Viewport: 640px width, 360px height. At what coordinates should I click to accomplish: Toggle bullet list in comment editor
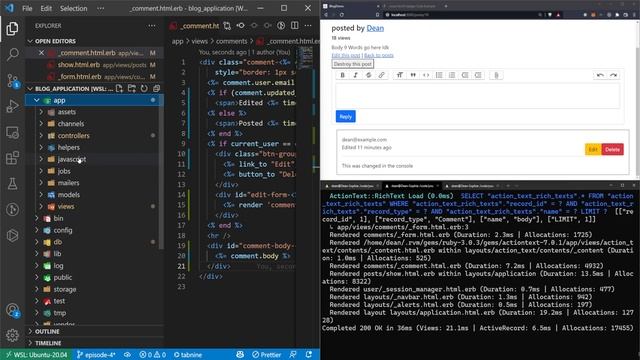point(439,75)
